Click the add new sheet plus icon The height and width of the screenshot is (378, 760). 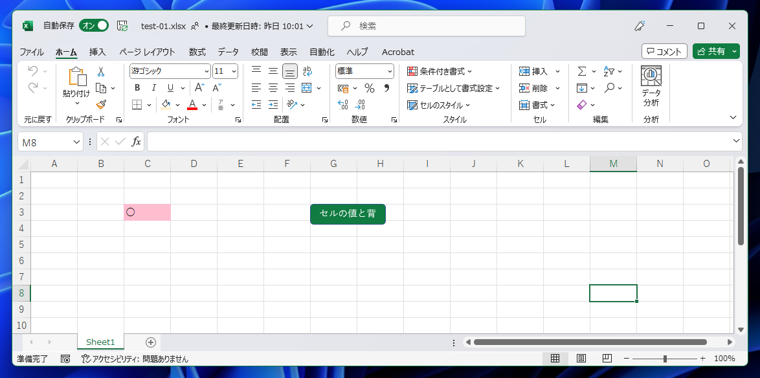[151, 342]
